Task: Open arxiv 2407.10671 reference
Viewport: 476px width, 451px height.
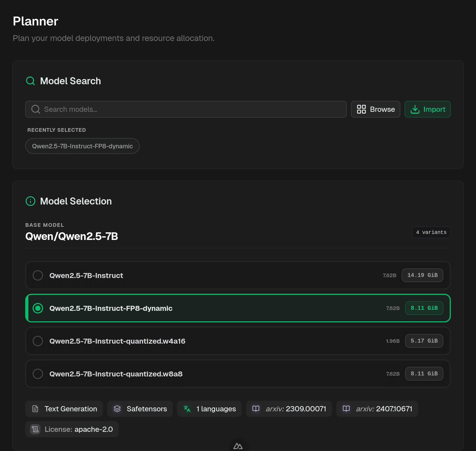Action: 377,409
